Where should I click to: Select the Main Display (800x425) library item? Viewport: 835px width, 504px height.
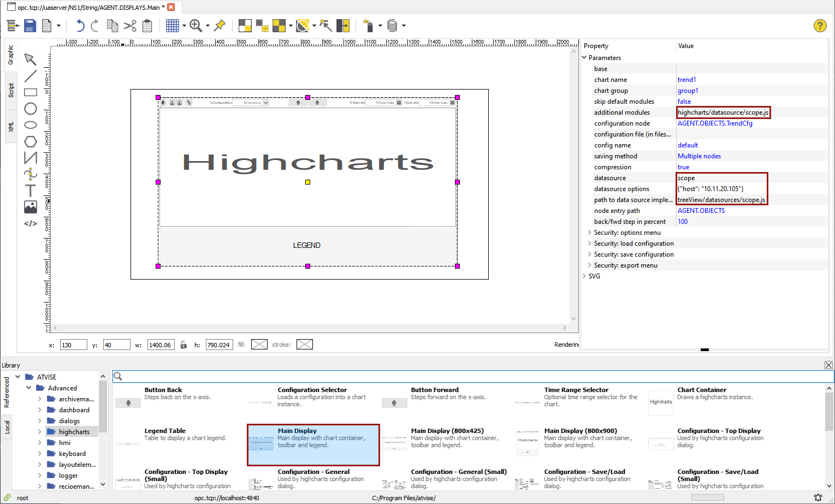pos(447,438)
